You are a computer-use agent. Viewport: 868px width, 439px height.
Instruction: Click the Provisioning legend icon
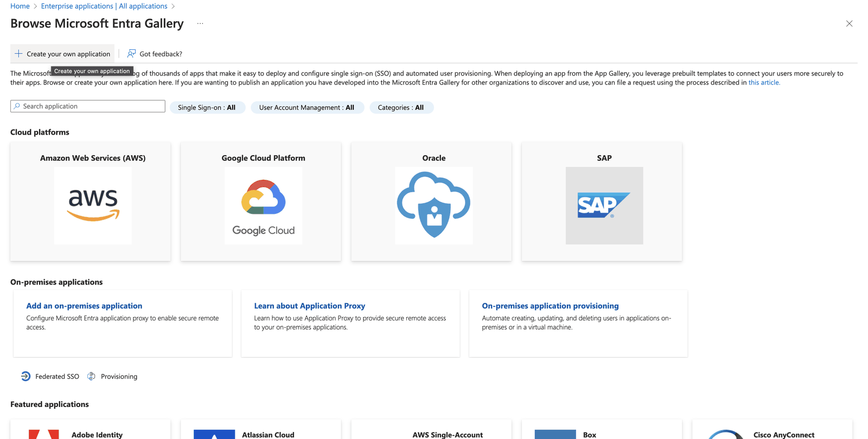coord(91,376)
